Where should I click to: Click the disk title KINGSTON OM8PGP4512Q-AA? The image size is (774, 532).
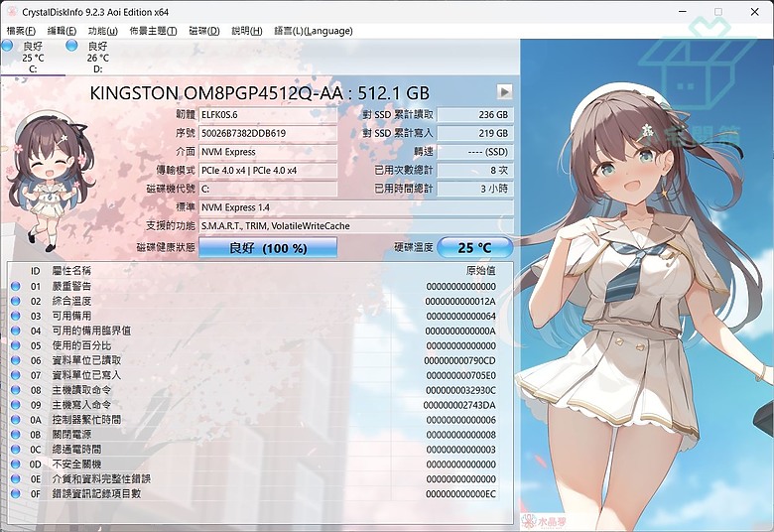tap(259, 93)
